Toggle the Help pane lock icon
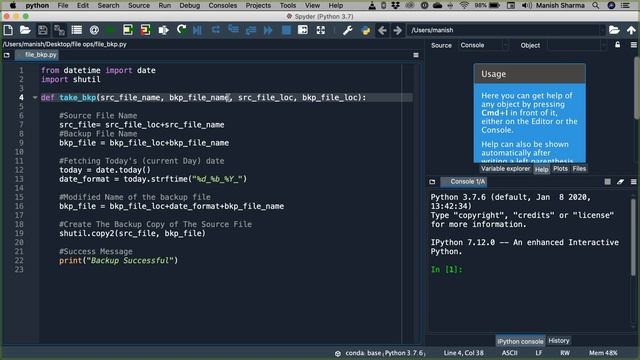Screen dimensions: 640x360 coord(618,45)
